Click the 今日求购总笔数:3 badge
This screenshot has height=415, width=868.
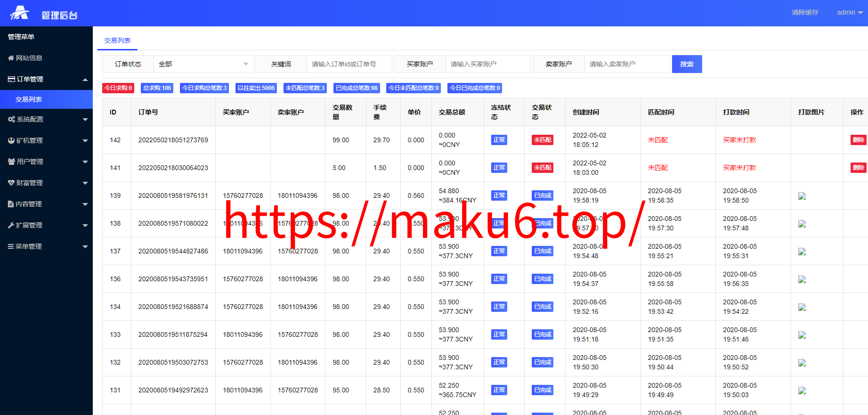tap(204, 88)
